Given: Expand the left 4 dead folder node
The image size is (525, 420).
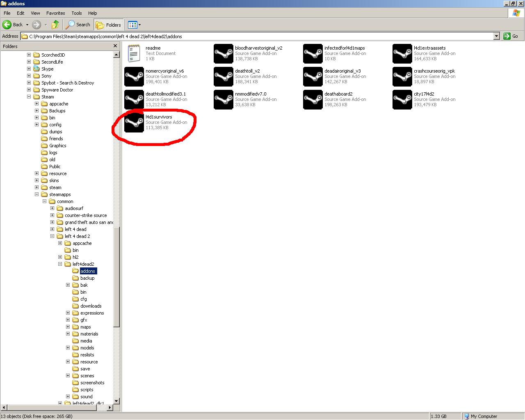Looking at the screenshot, I should coord(52,229).
